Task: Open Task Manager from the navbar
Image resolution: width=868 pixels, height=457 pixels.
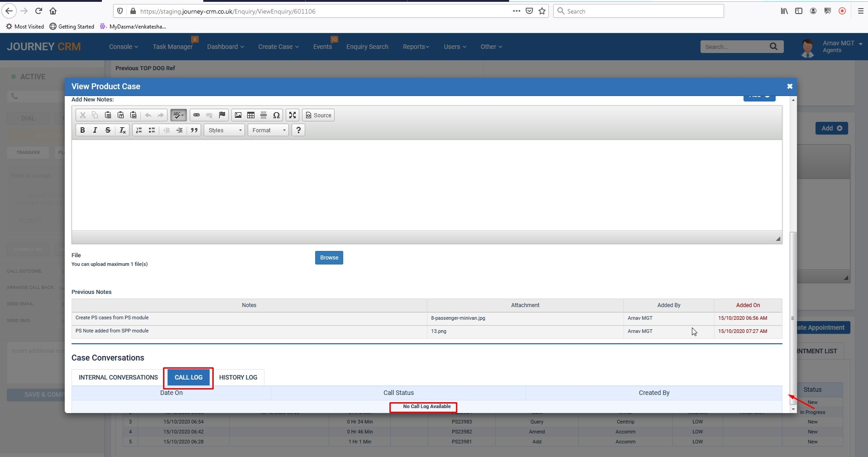Action: (x=173, y=47)
